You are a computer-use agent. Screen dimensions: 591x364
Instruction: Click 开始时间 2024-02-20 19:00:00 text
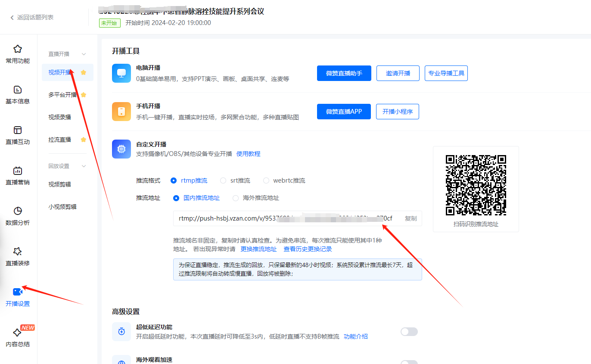(x=168, y=23)
